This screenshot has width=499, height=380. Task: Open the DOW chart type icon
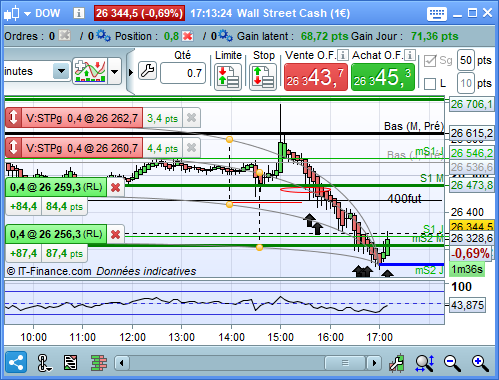[x=12, y=13]
